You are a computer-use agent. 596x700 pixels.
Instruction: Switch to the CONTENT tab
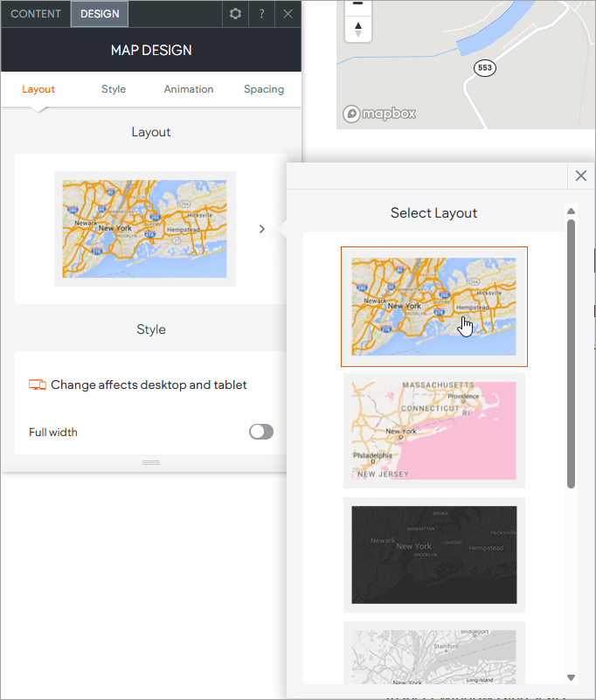click(x=36, y=14)
